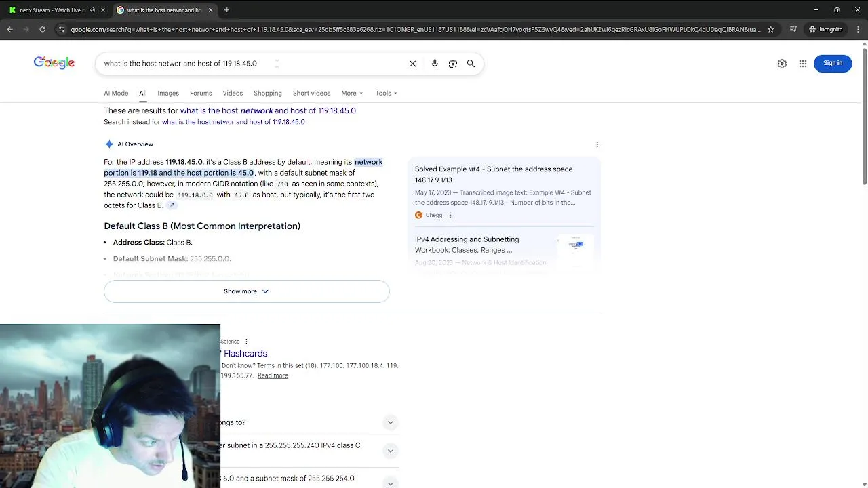Image resolution: width=868 pixels, height=488 pixels.
Task: Open IPv4 Addressing and Subnetting Workbook source
Action: 467,245
